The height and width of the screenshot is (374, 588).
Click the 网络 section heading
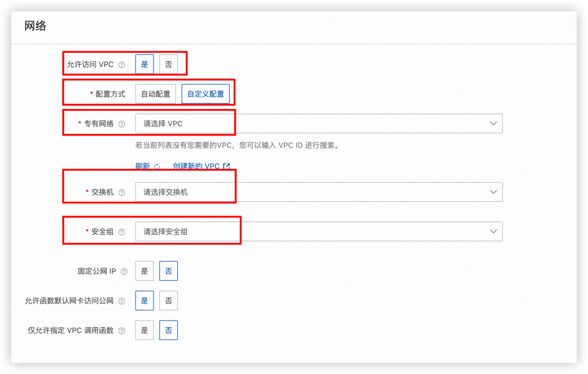(35, 26)
